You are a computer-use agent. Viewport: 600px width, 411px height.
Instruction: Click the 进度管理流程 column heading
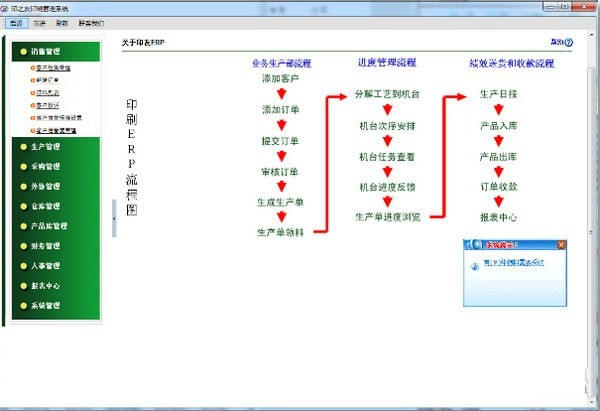[387, 62]
